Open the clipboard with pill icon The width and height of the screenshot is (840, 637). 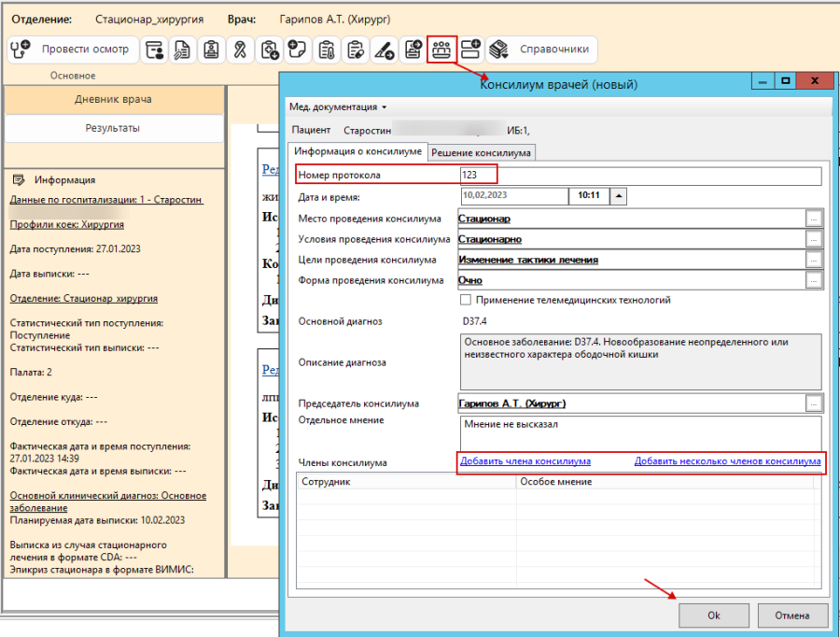[x=356, y=50]
